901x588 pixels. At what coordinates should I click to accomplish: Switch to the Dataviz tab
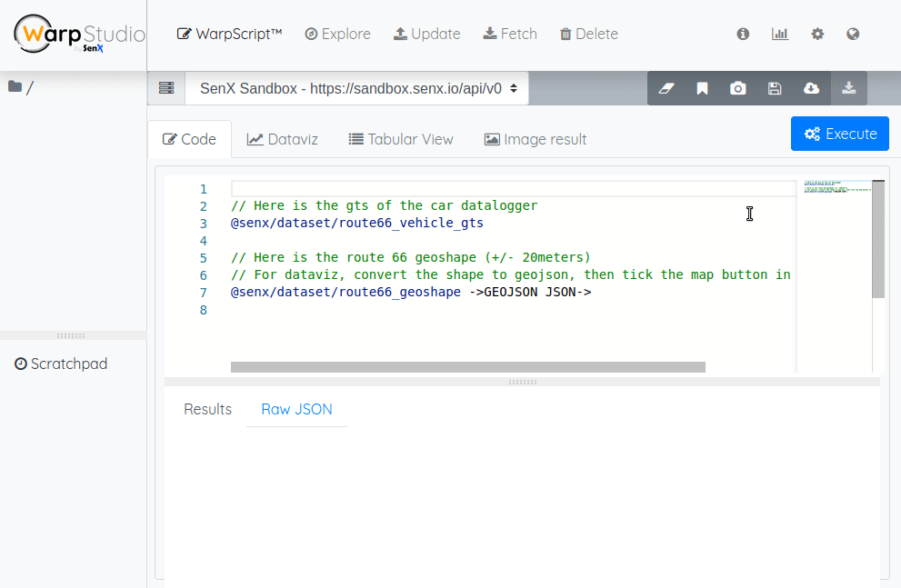282,139
